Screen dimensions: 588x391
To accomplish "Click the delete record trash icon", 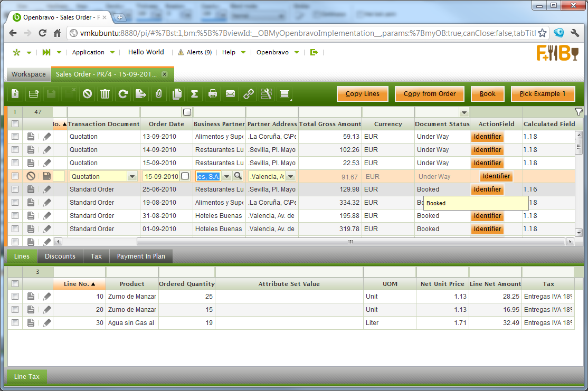I will click(x=105, y=94).
